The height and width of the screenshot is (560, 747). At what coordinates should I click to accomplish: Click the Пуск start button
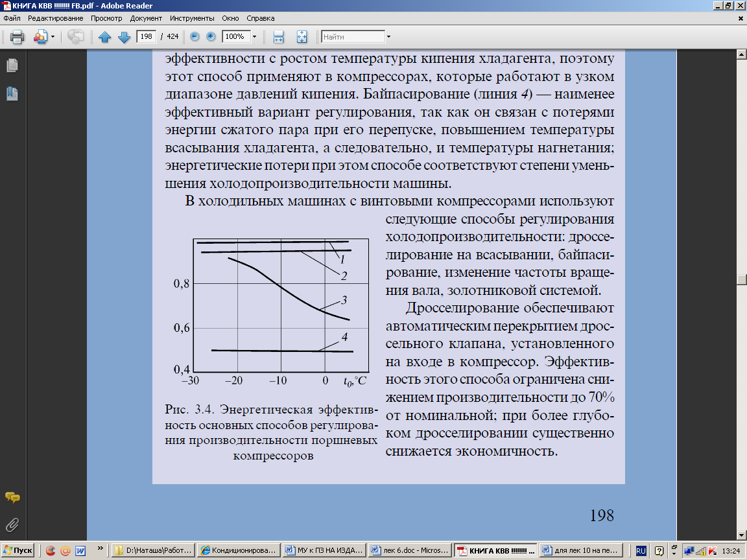(x=18, y=550)
